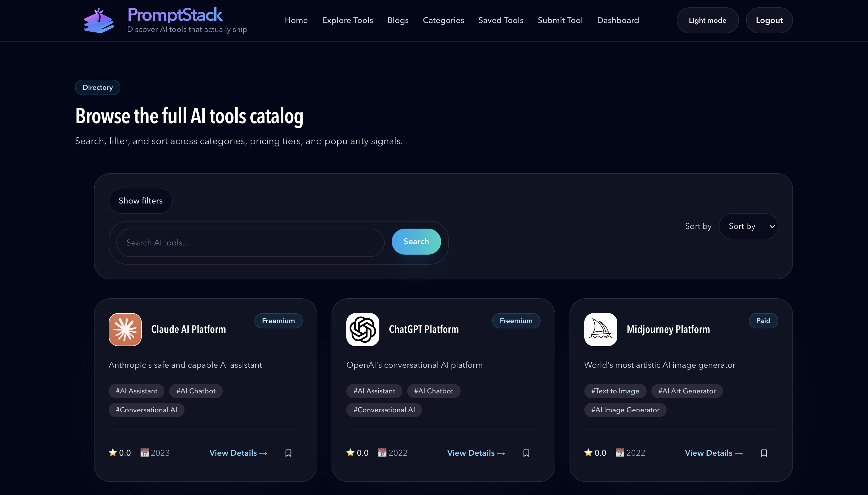The image size is (868, 495).
Task: View Details for Claude AI Platform
Action: click(238, 453)
